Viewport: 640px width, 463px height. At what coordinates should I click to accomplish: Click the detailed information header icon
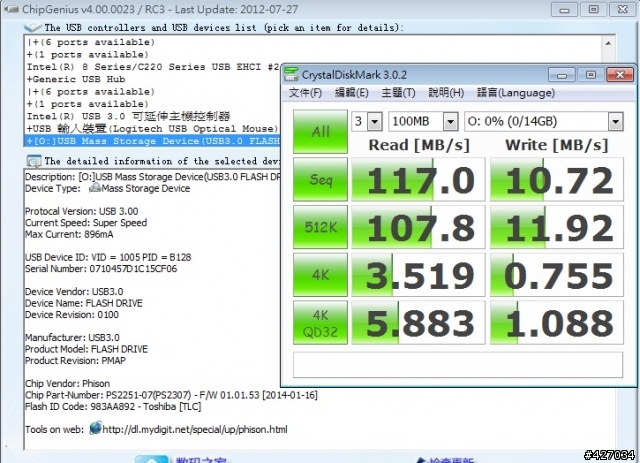point(33,161)
